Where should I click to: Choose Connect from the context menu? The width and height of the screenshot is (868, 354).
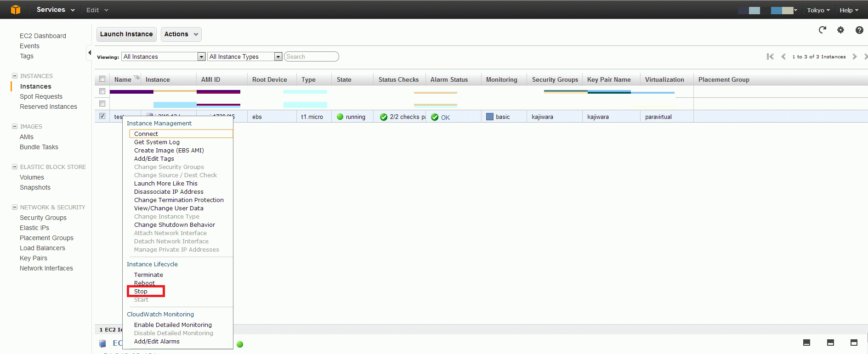click(x=181, y=134)
